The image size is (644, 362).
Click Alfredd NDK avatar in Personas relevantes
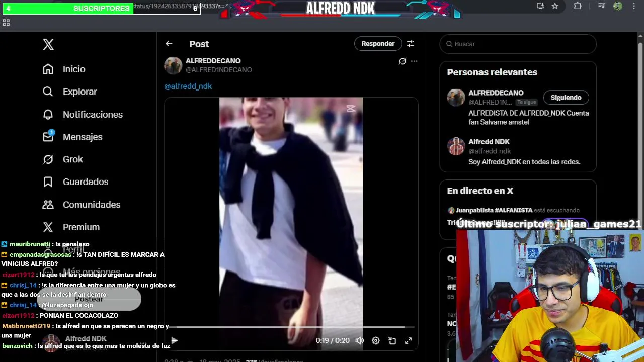tap(456, 146)
